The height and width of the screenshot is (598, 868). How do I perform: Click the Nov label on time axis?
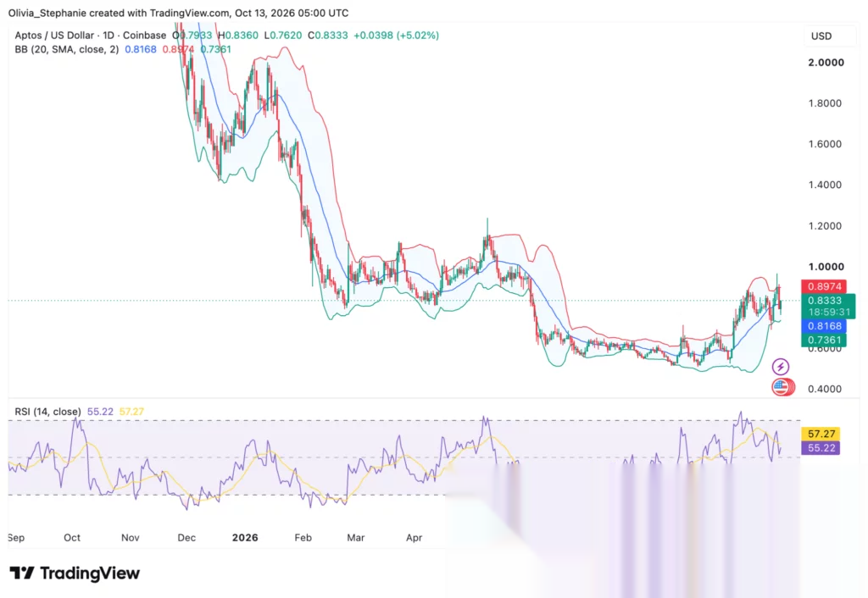click(130, 538)
